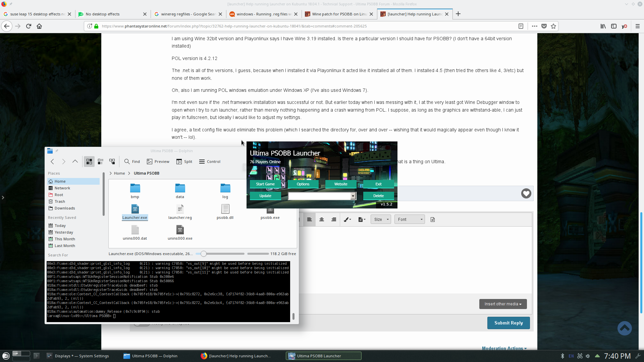Select the data folder
The width and height of the screenshot is (644, 362).
[180, 191]
